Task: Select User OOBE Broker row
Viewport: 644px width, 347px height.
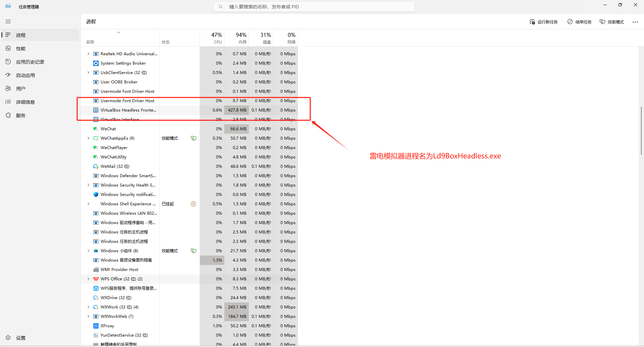Action: [x=190, y=82]
